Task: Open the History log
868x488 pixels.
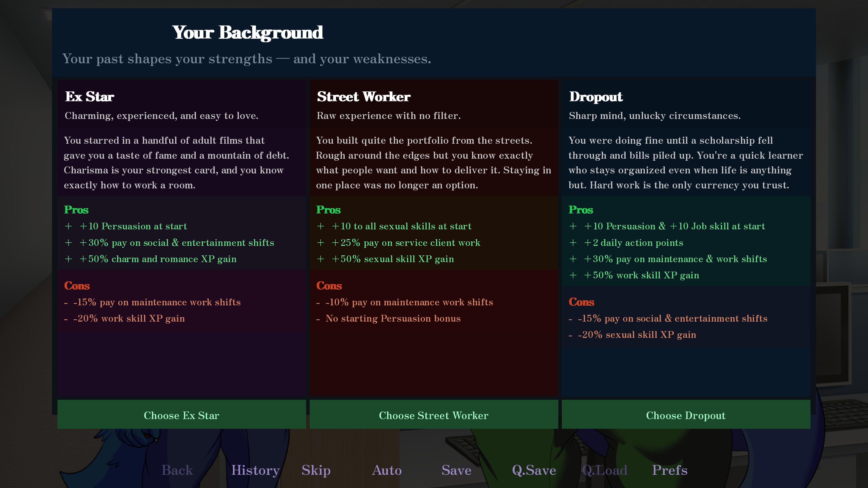Action: coord(255,471)
